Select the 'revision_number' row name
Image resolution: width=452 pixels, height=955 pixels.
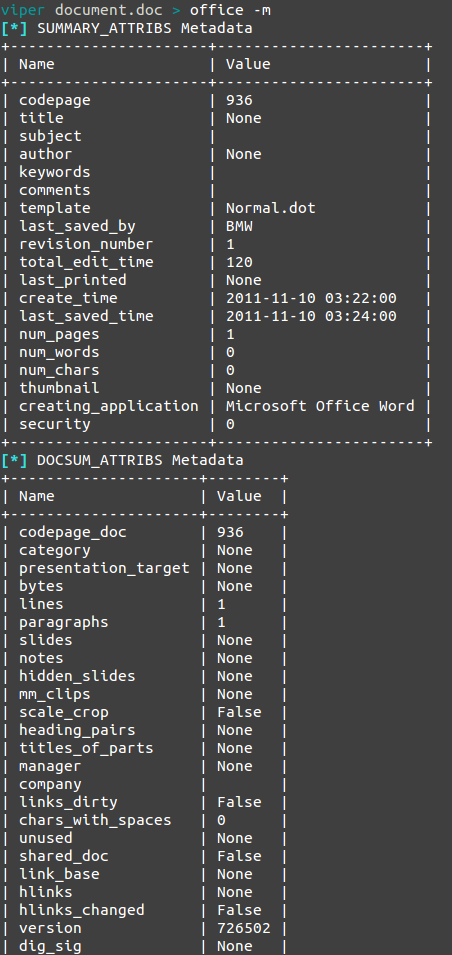click(86, 245)
